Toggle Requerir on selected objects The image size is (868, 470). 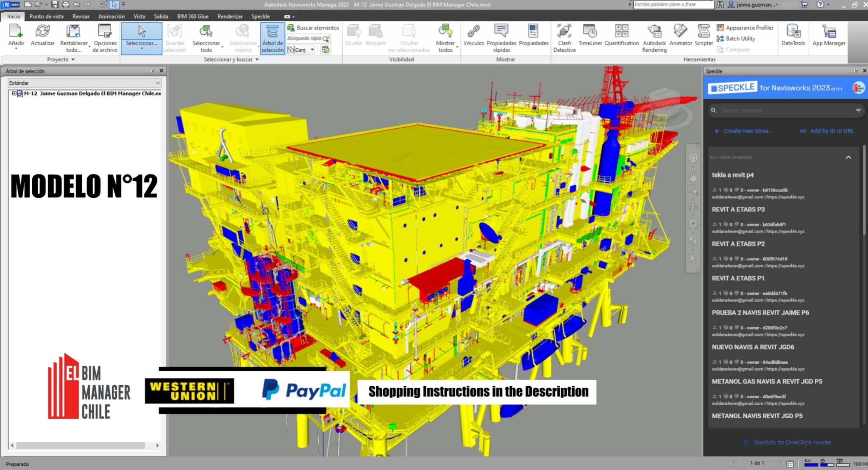coord(376,37)
